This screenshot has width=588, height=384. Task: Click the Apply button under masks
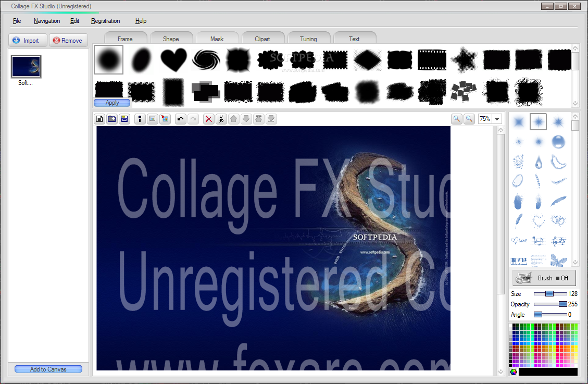point(112,102)
